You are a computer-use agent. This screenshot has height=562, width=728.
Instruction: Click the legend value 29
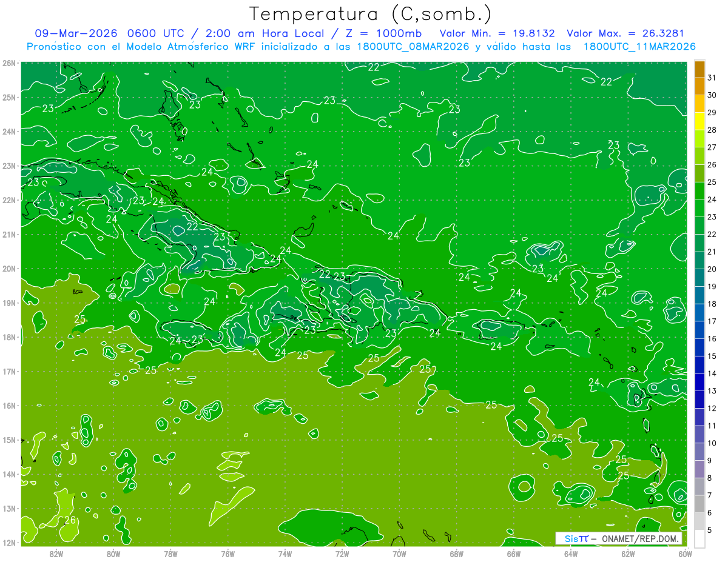coord(712,113)
